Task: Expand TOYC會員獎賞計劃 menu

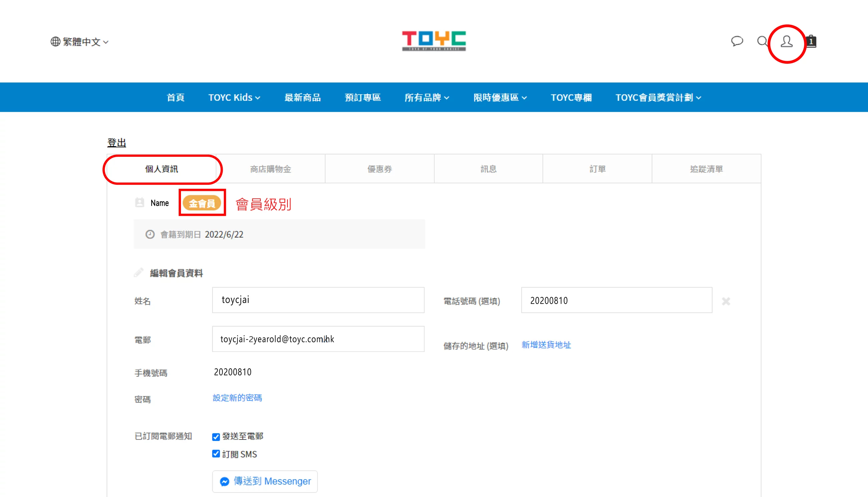Action: [658, 98]
